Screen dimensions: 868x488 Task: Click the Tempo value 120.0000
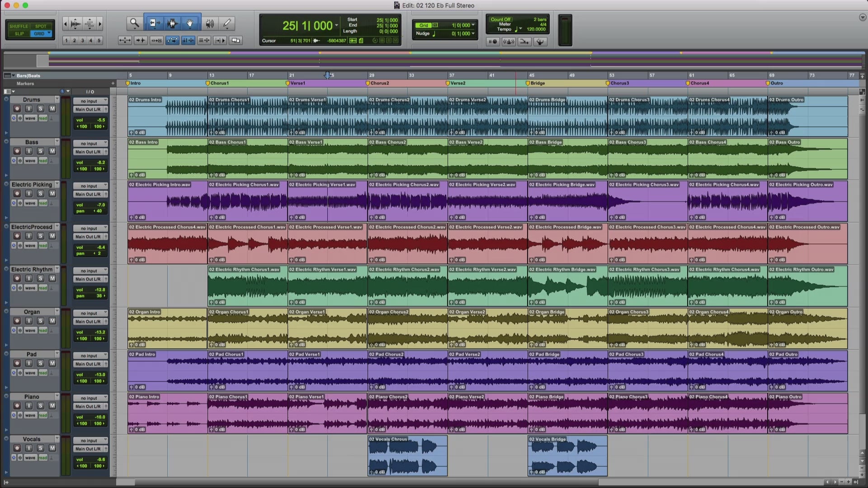[x=536, y=29]
